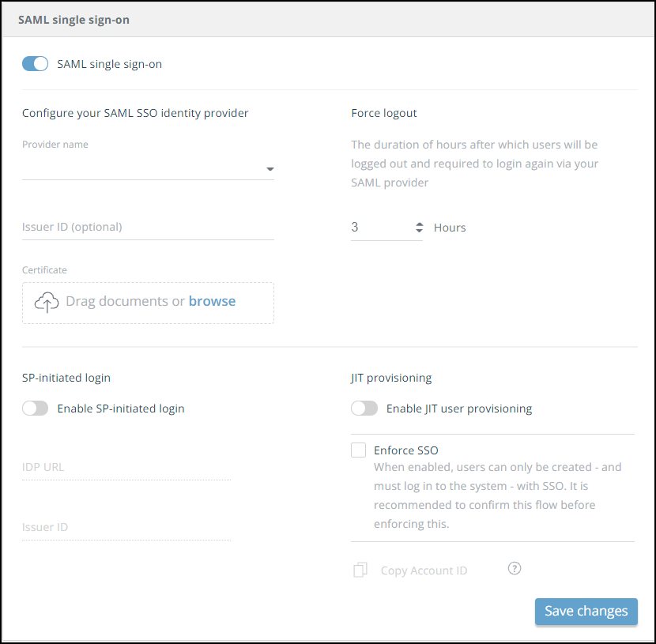Open the help question mark icon
Viewport: 656px width, 644px height.
pyautogui.click(x=515, y=568)
